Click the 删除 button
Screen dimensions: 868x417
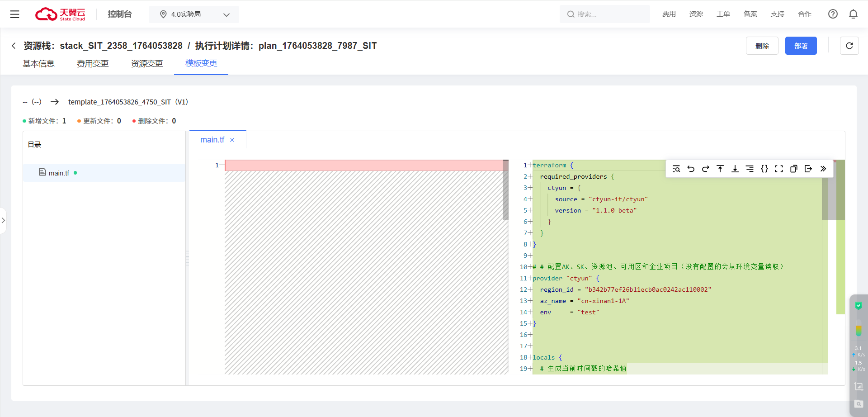click(762, 46)
